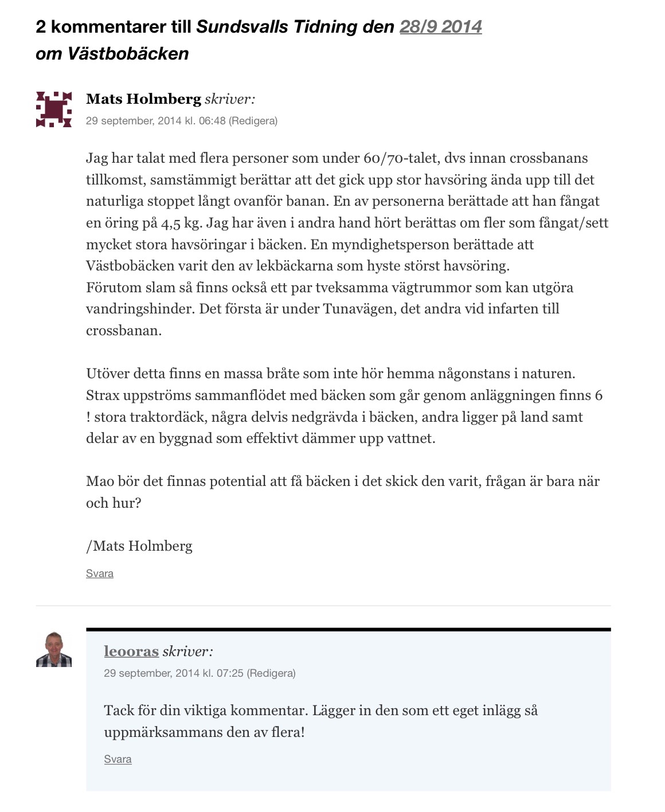Click "Redigera" on Mats Holmberg's comment
Image resolution: width=665 pixels, height=812 pixels.
253,121
